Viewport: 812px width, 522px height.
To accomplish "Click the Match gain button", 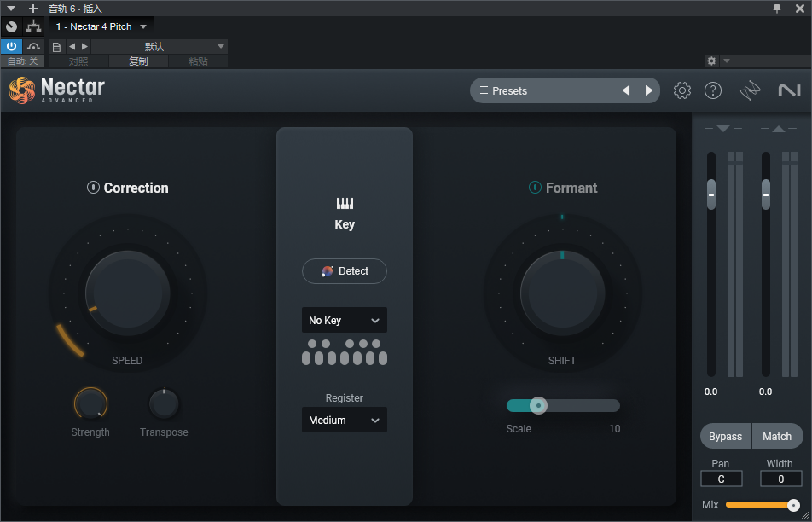I will click(777, 436).
